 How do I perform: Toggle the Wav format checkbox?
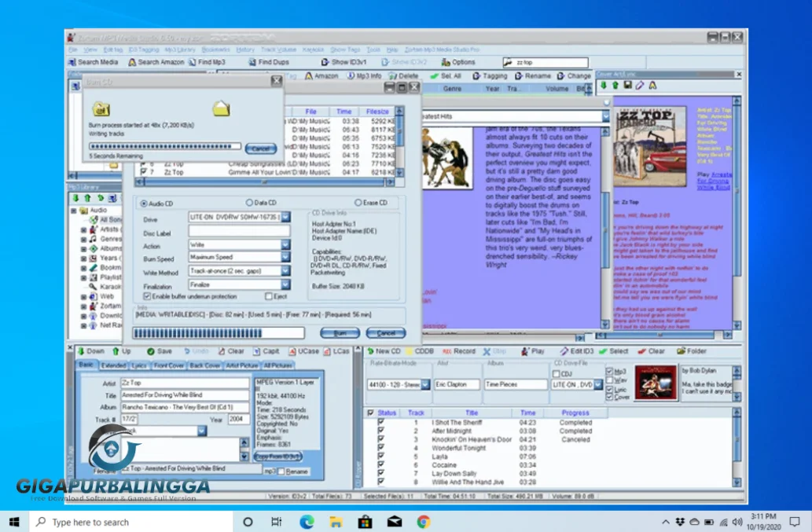[609, 380]
